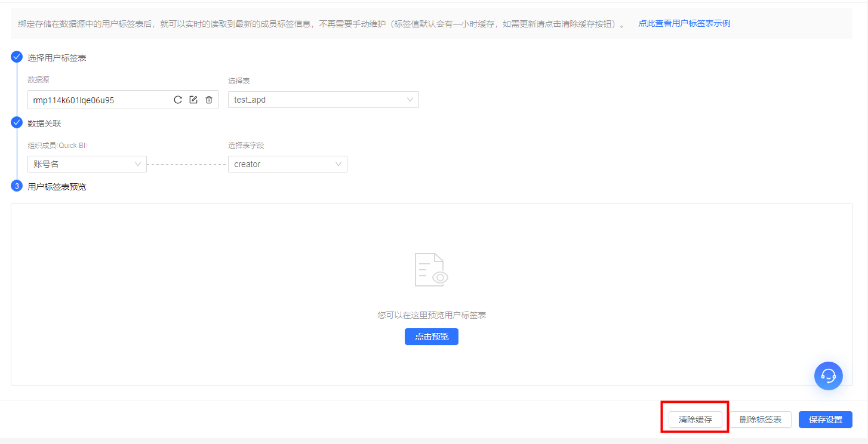Click 清除缓存 button
This screenshot has height=444, width=868.
[695, 420]
